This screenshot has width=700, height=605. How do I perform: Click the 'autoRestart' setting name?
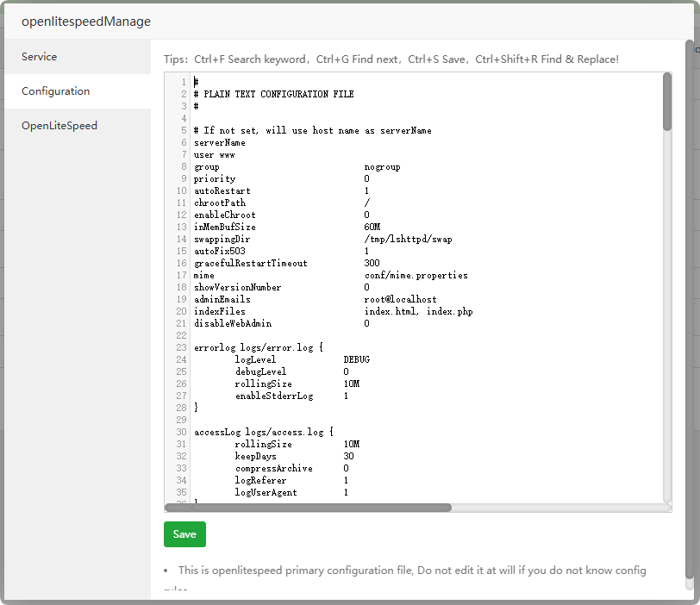click(x=222, y=191)
